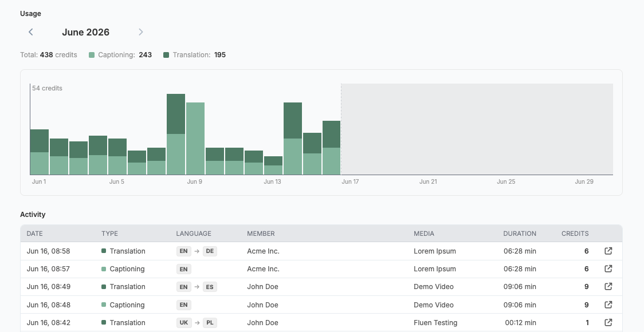Click 'Acme Inc.' in the 08:57 row
The width and height of the screenshot is (644, 332).
[263, 269]
